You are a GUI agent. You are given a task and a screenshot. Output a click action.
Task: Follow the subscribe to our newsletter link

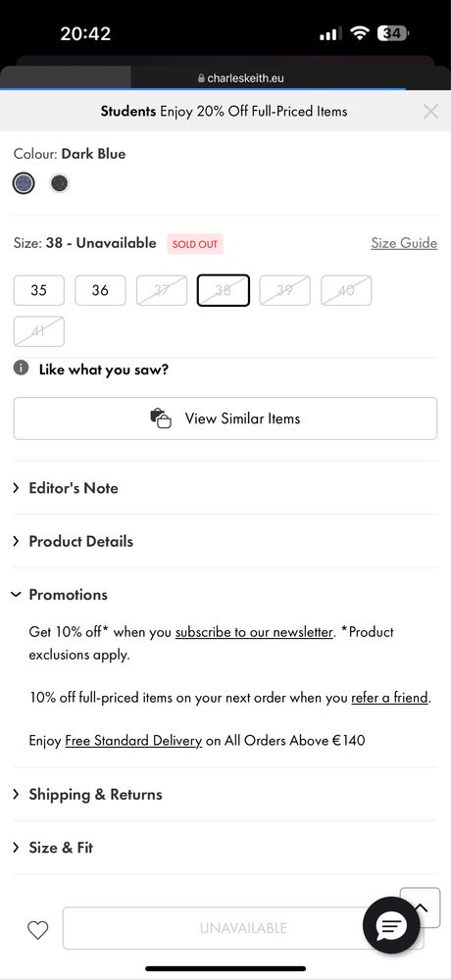tap(254, 632)
